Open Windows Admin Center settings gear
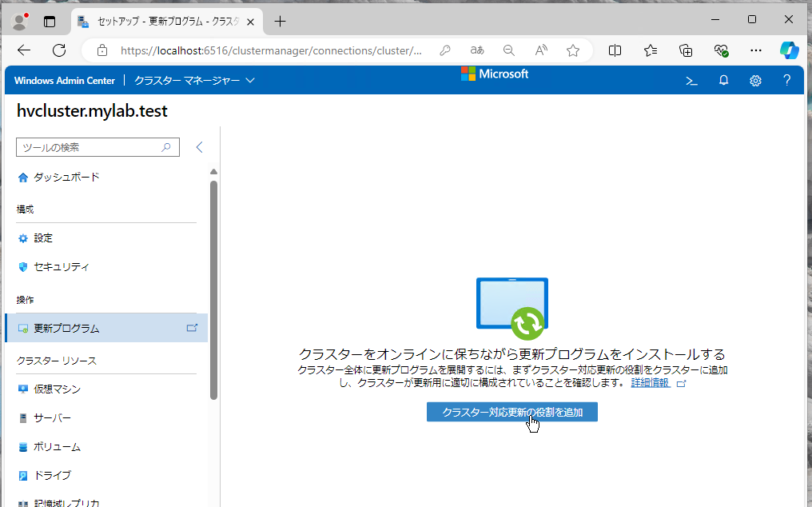Viewport: 812px width, 507px height. pyautogui.click(x=755, y=80)
